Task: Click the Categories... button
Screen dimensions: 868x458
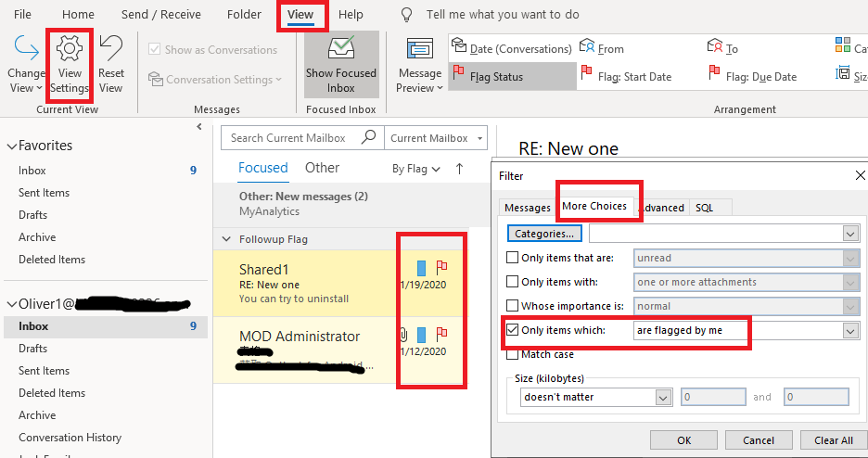Action: pyautogui.click(x=544, y=234)
